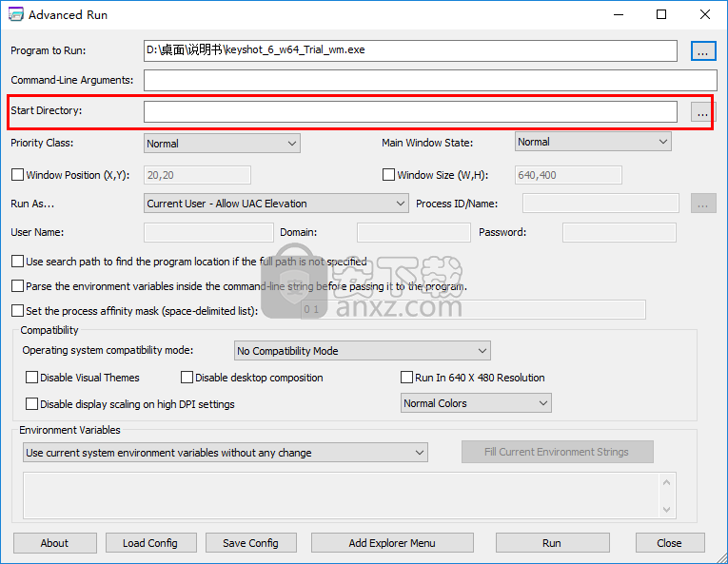Minimize the Advanced Run window
Viewport: 728px width, 564px height.
click(x=619, y=14)
